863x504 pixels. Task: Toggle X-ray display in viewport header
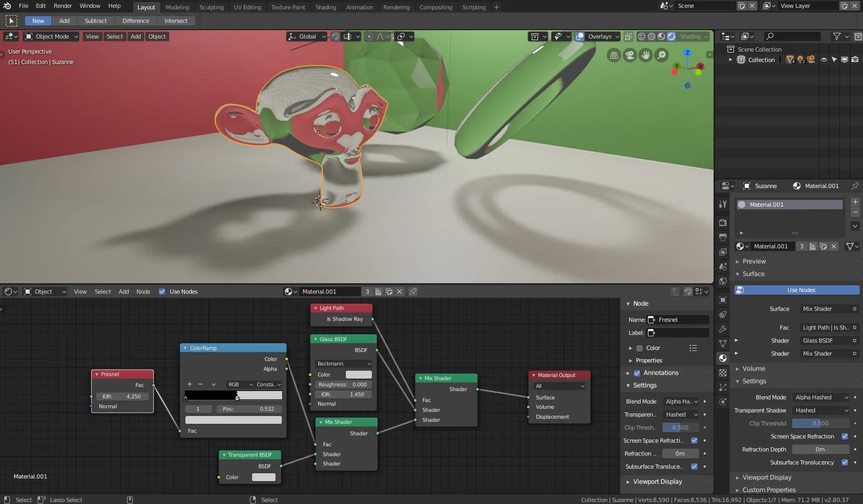click(x=629, y=36)
